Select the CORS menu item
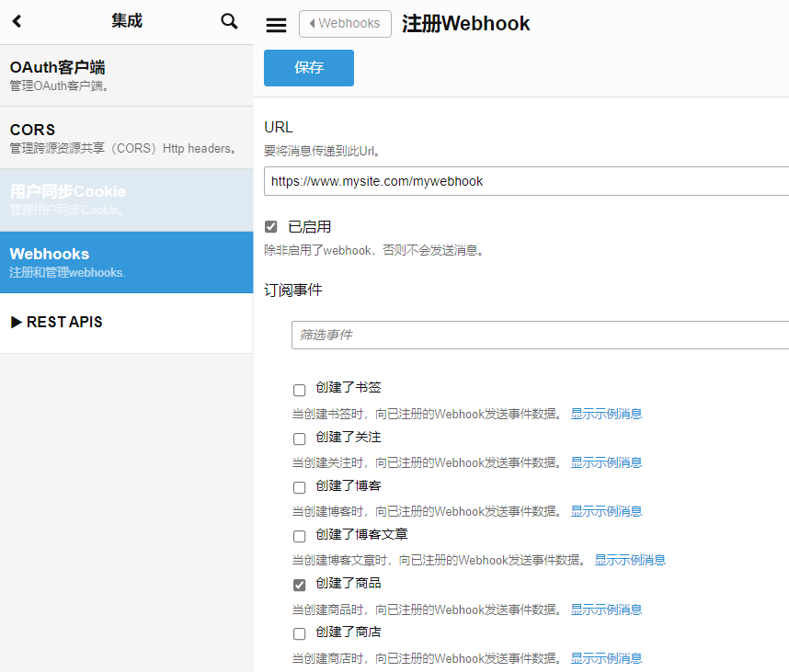Screen dimensions: 789x672 point(126,138)
